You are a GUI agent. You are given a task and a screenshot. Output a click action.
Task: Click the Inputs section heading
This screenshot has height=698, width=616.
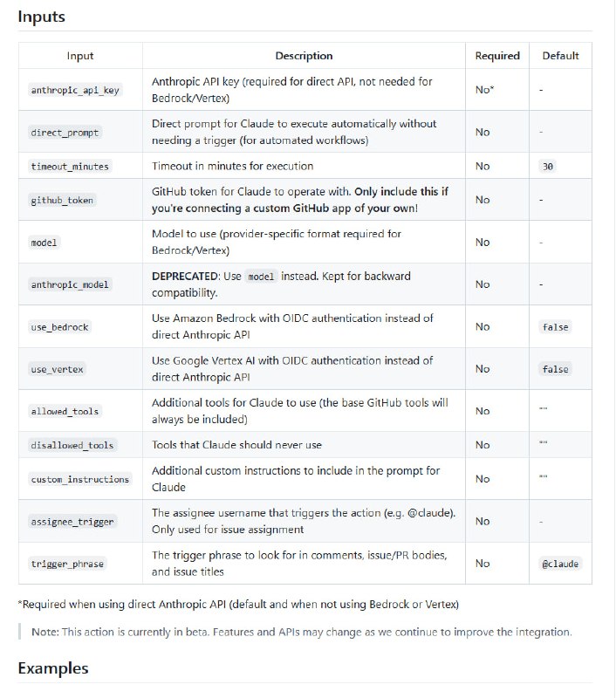(x=41, y=17)
